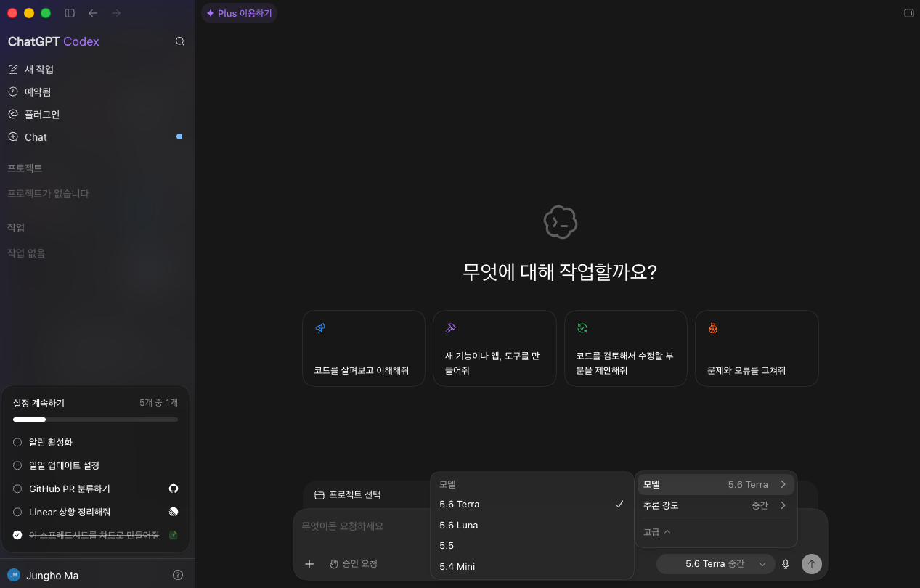Click the 새 기능이나 앱 만들어줘 card
Viewport: 920px width, 588px height.
494,348
